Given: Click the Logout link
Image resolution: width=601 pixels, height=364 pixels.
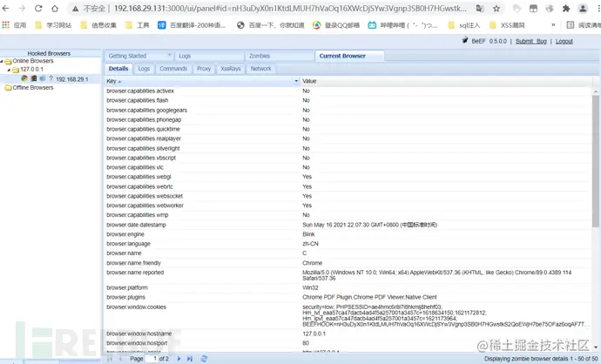Looking at the screenshot, I should pyautogui.click(x=564, y=41).
